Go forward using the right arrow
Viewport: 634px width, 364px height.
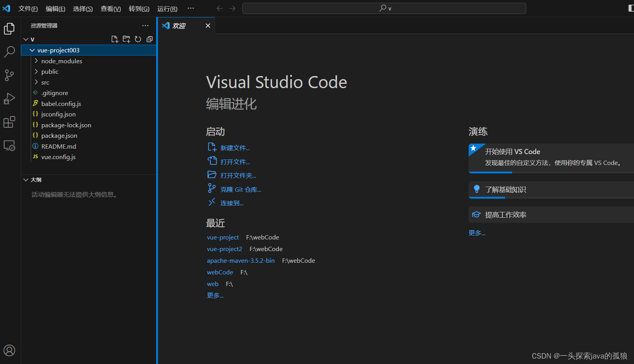coord(232,8)
